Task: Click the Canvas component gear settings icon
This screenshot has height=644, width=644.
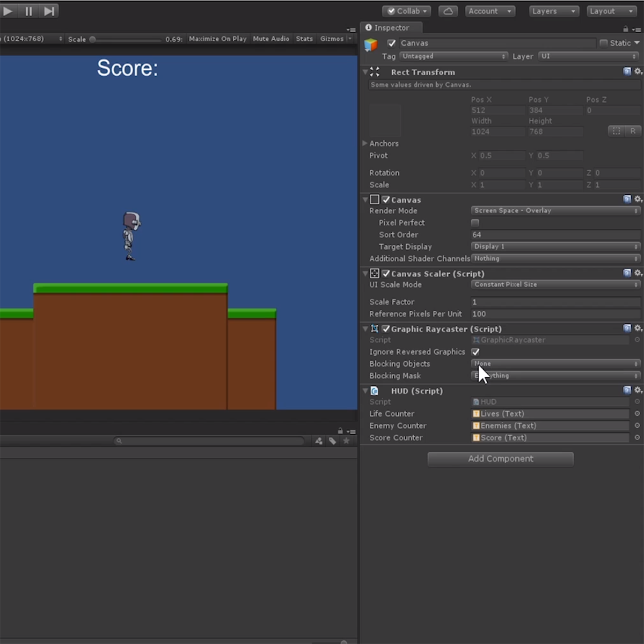Action: pos(638,199)
